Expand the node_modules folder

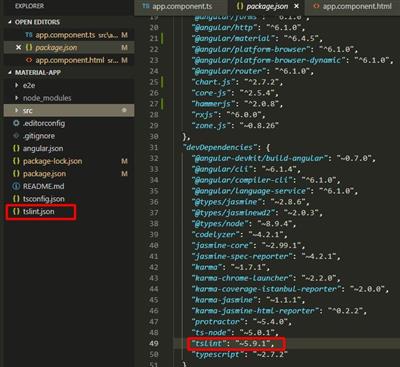[x=17, y=98]
